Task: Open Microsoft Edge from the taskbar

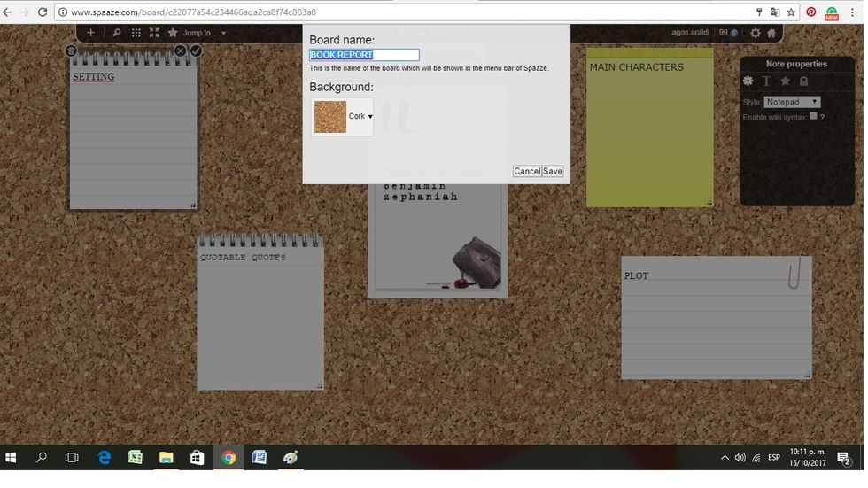Action: [x=105, y=458]
